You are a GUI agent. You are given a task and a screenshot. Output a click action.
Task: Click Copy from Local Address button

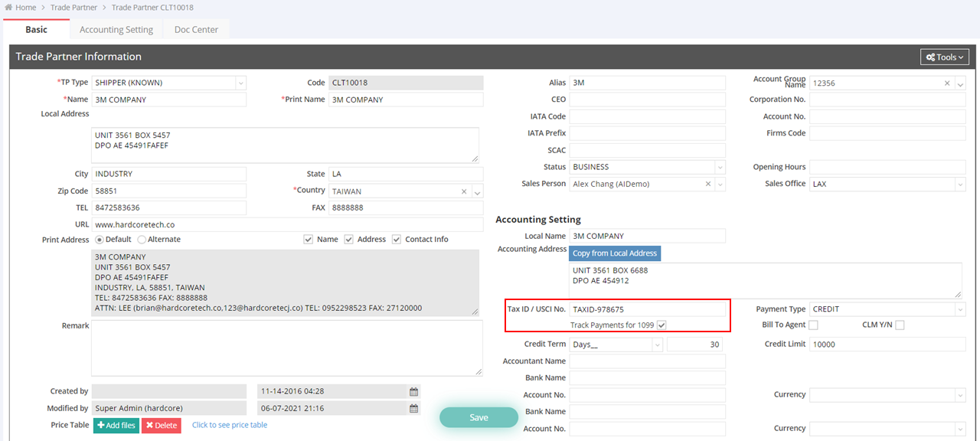614,253
